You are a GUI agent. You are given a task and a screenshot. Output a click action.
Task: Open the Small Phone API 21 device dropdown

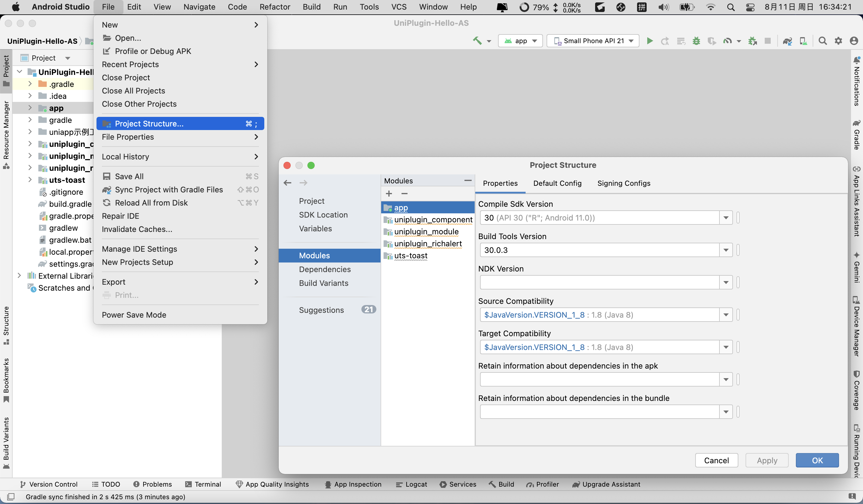pos(593,41)
